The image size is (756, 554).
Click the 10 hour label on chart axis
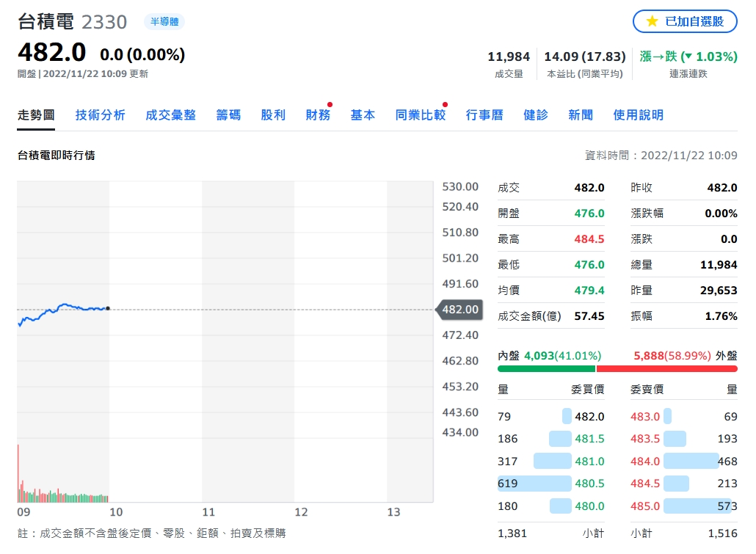tap(116, 512)
